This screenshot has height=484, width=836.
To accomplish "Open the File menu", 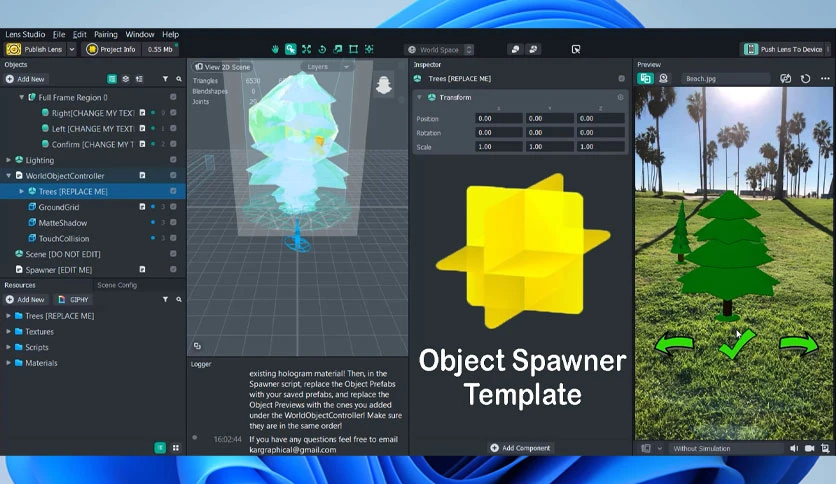I will point(59,34).
